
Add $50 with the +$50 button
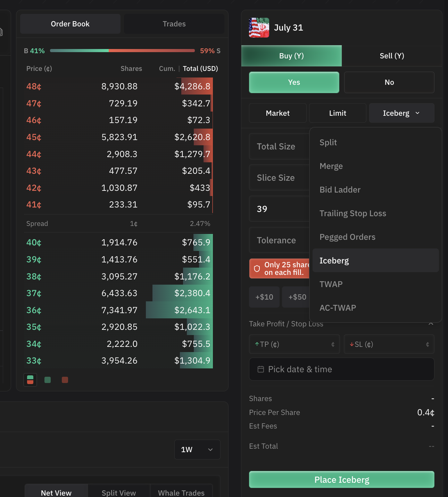tap(296, 297)
